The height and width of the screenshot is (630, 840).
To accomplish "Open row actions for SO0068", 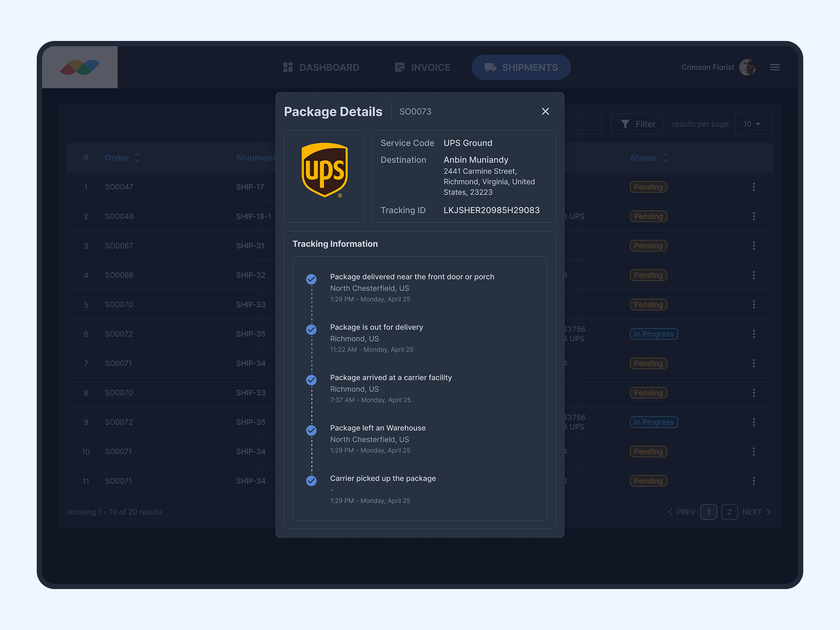I will point(754,275).
